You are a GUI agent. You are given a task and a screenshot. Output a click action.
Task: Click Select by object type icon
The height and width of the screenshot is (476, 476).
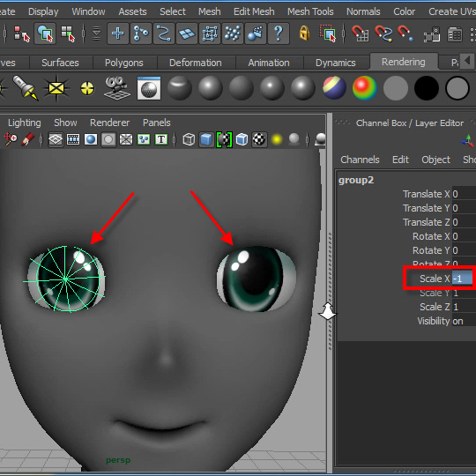coord(45,33)
